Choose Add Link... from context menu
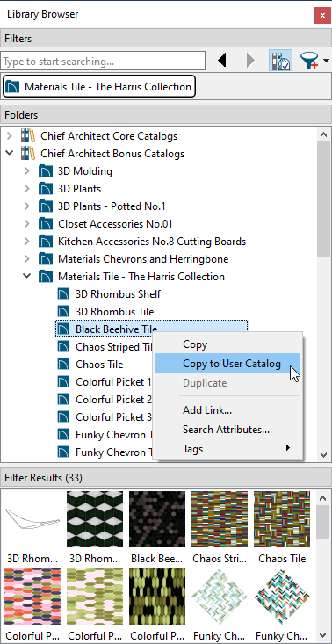The width and height of the screenshot is (332, 644). click(x=227, y=410)
